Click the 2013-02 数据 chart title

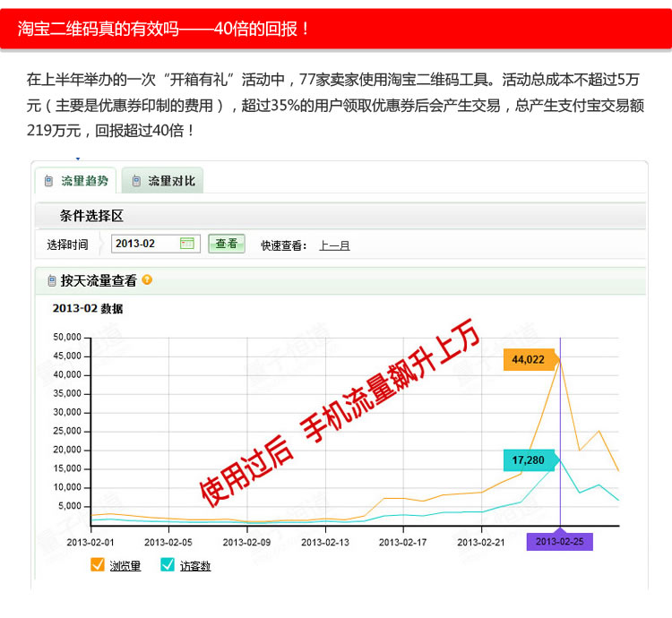tap(88, 308)
